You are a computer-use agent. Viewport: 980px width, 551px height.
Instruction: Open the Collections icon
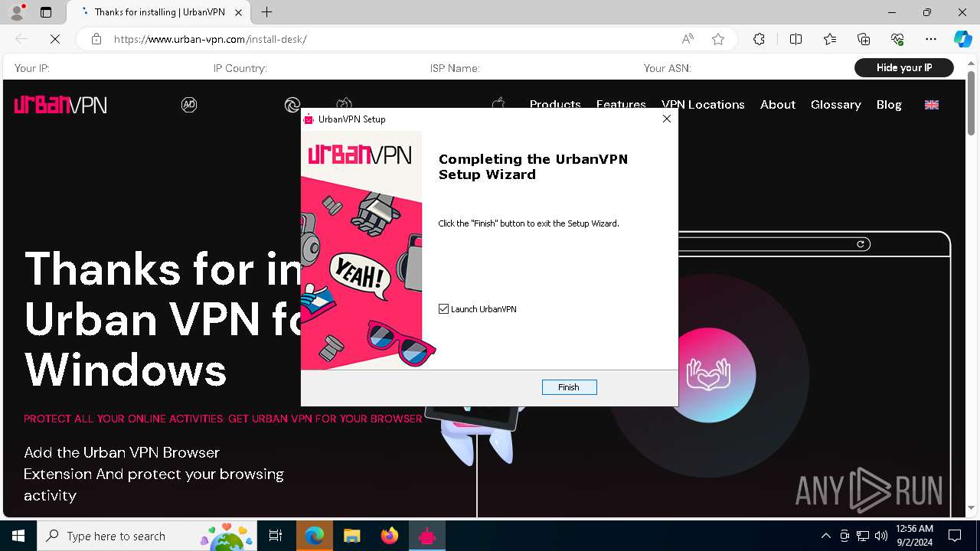[864, 39]
